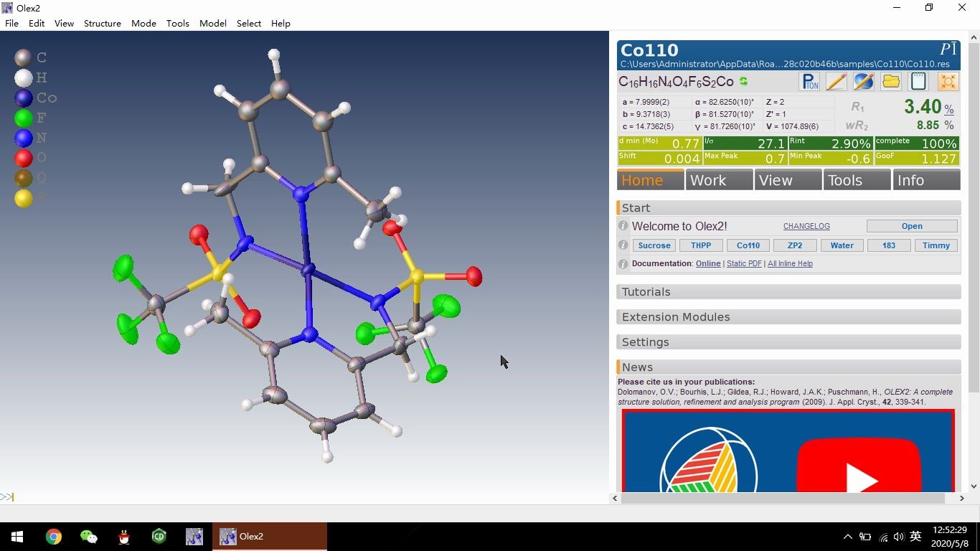
Task: Click the pencil edit-file icon
Action: (x=837, y=82)
